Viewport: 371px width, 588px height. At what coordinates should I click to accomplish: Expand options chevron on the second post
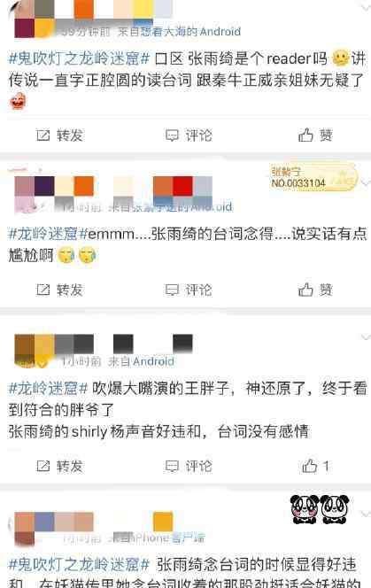click(x=366, y=182)
